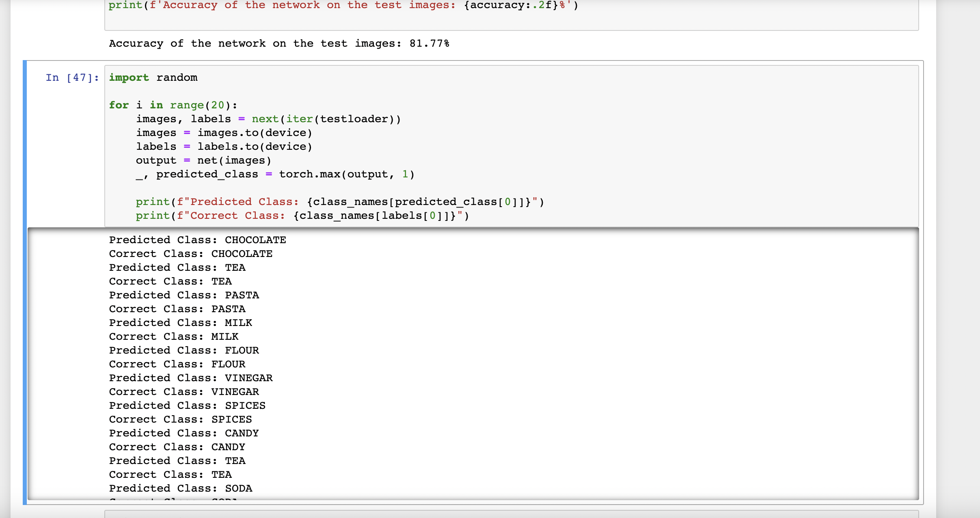The height and width of the screenshot is (518, 980).
Task: Click the 'Predicted Class: PASTA' output line
Action: [x=184, y=295]
